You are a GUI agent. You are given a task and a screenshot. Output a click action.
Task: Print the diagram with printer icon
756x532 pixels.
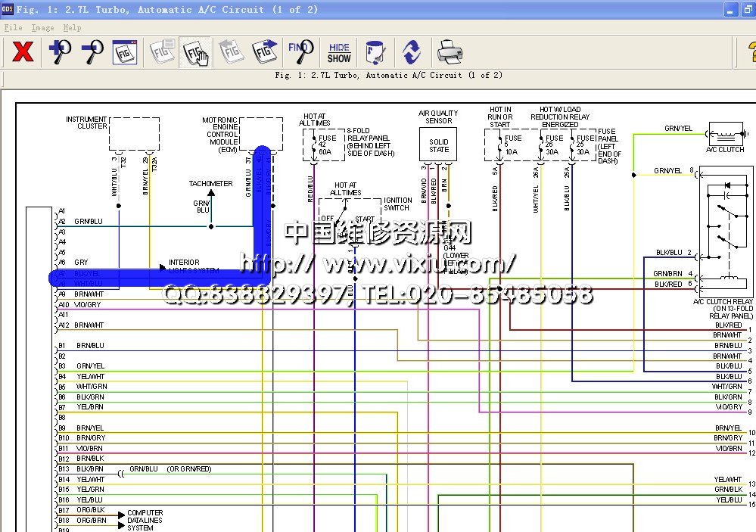(450, 52)
